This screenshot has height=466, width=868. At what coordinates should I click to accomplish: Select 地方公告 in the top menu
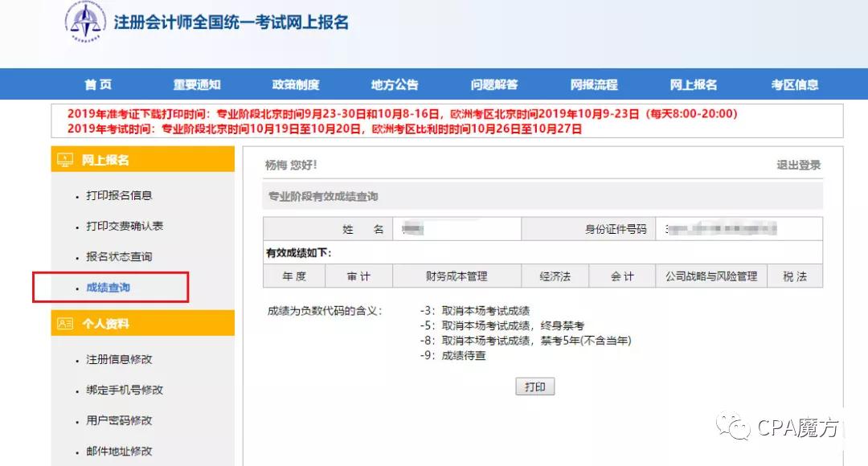coord(395,84)
